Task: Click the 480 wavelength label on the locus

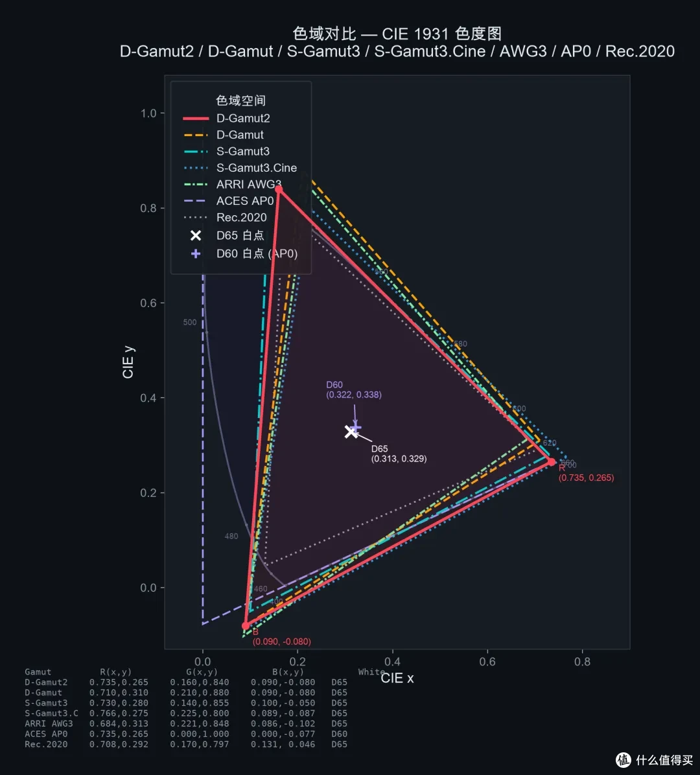Action: [231, 537]
